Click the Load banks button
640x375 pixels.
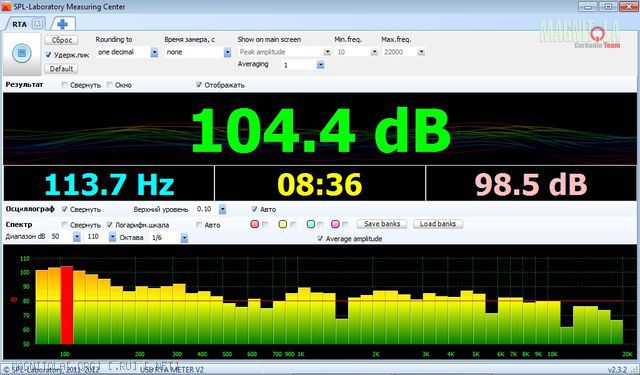[x=438, y=224]
